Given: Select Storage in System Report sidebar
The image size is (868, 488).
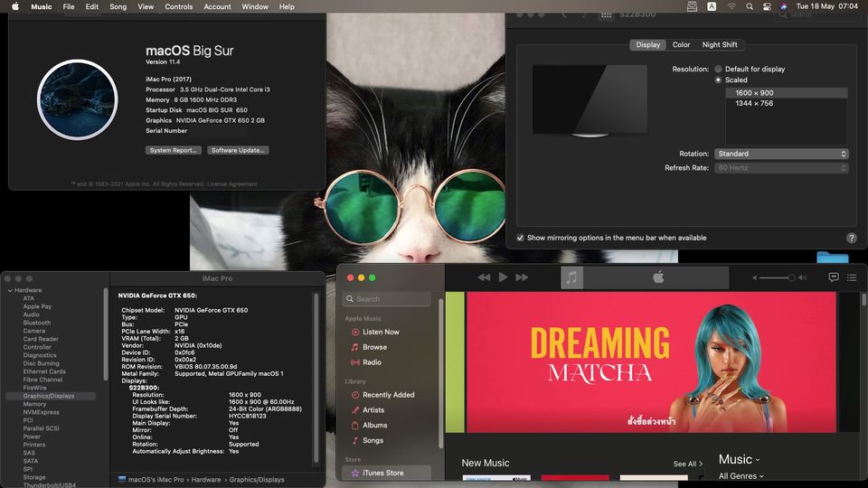Looking at the screenshot, I should click(34, 477).
